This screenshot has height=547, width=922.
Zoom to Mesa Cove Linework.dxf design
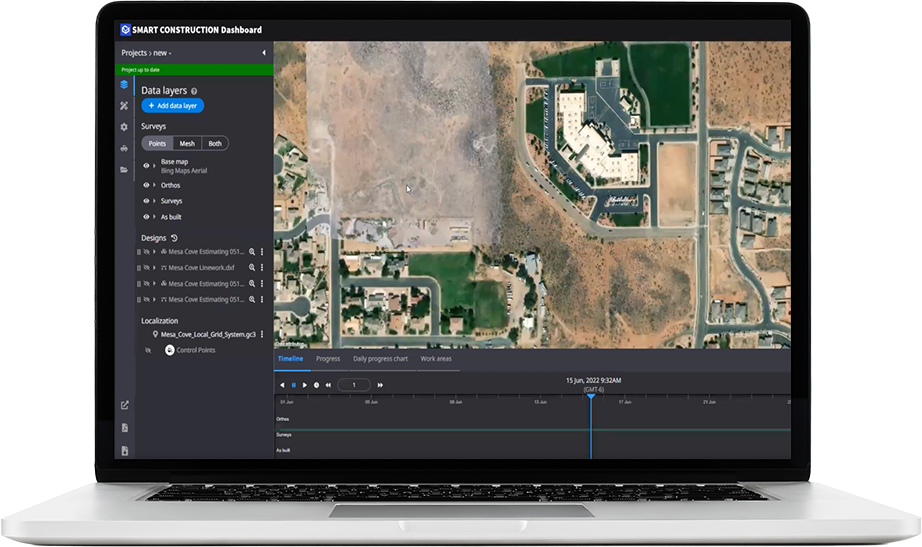252,268
